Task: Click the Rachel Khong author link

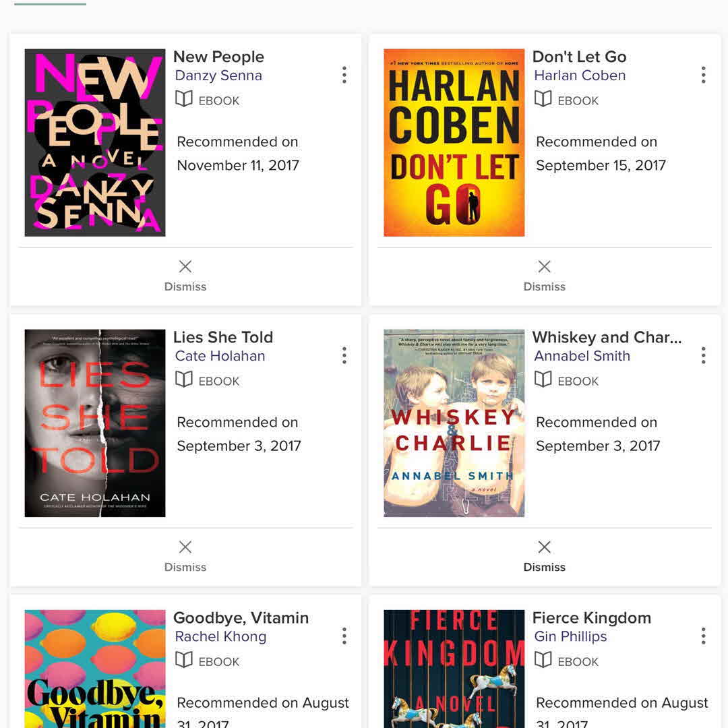Action: pos(220,636)
